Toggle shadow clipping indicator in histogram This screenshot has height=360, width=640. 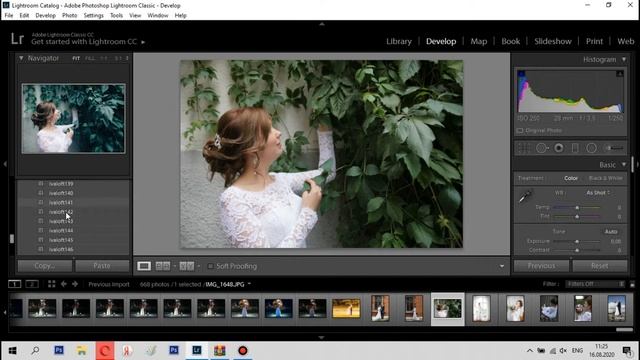[521, 74]
